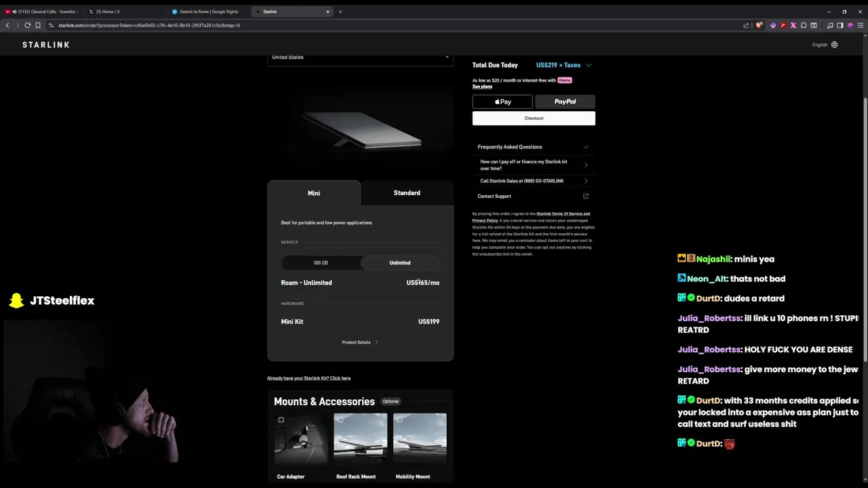Expand Call Starlink Sales row

click(534, 181)
